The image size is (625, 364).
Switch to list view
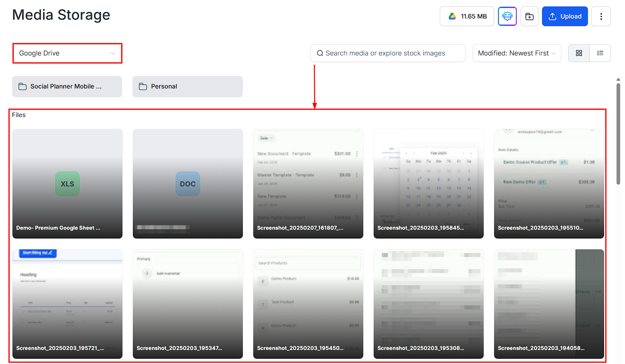tap(600, 53)
